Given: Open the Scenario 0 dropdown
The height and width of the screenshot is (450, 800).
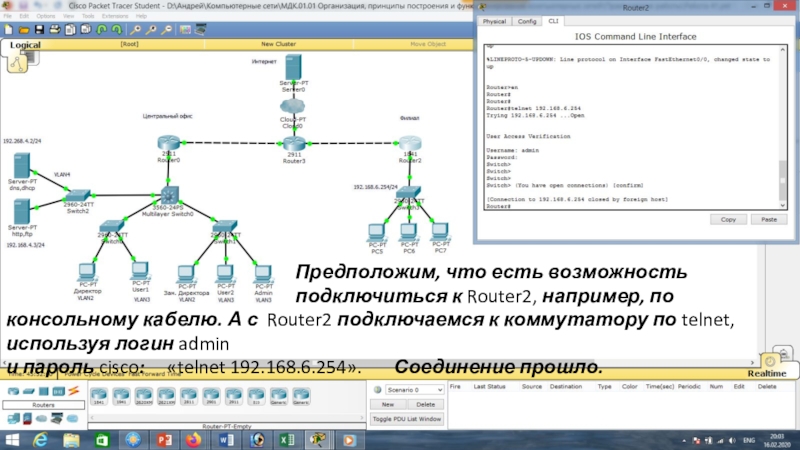Looking at the screenshot, I should click(x=414, y=390).
